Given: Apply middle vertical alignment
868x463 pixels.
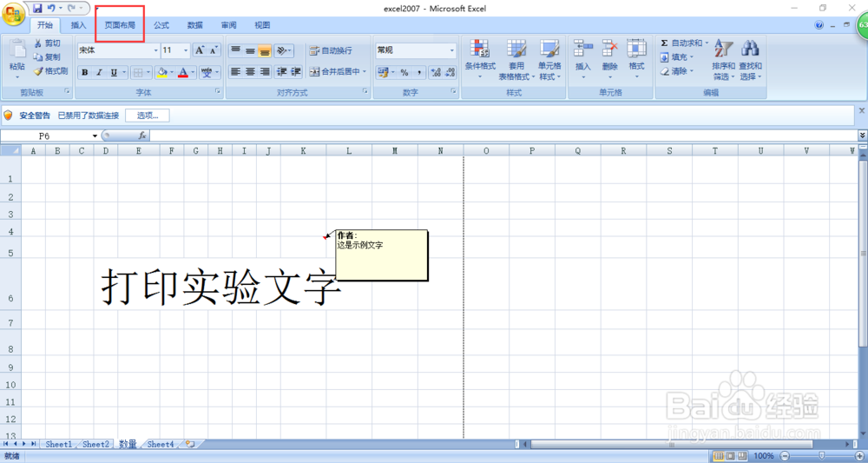Looking at the screenshot, I should (x=250, y=51).
